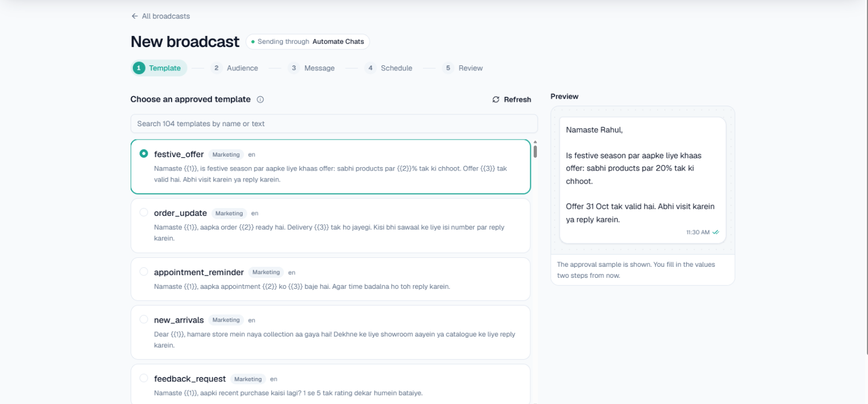Click Marketing tag on festive_offer

coord(226,154)
